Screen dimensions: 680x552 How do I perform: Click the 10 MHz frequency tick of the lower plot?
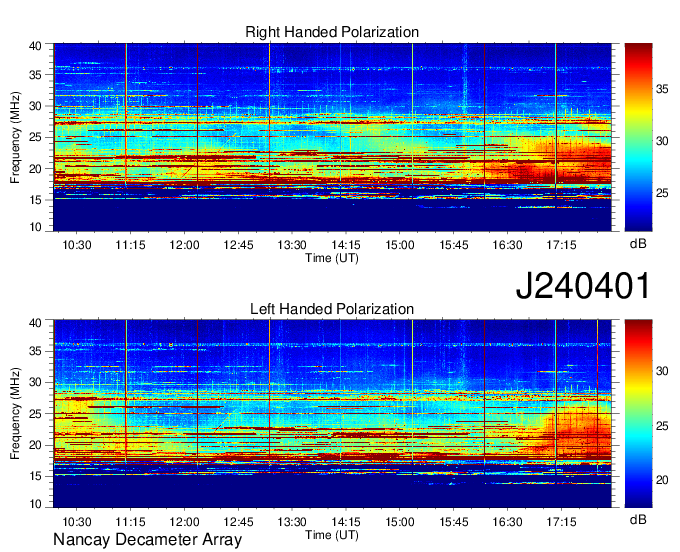36,503
